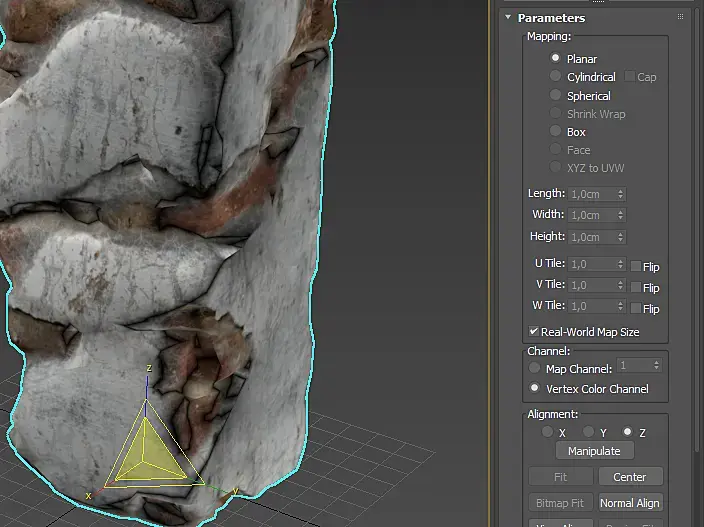Select the Map Channel radio button

[x=535, y=369]
